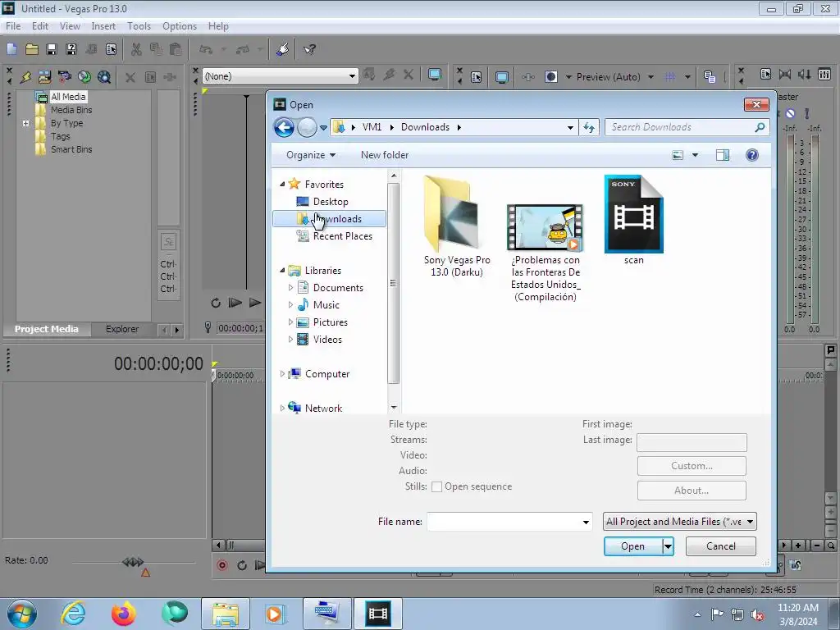The width and height of the screenshot is (840, 630).
Task: Click the split arrow on the Open button
Action: pyautogui.click(x=668, y=546)
